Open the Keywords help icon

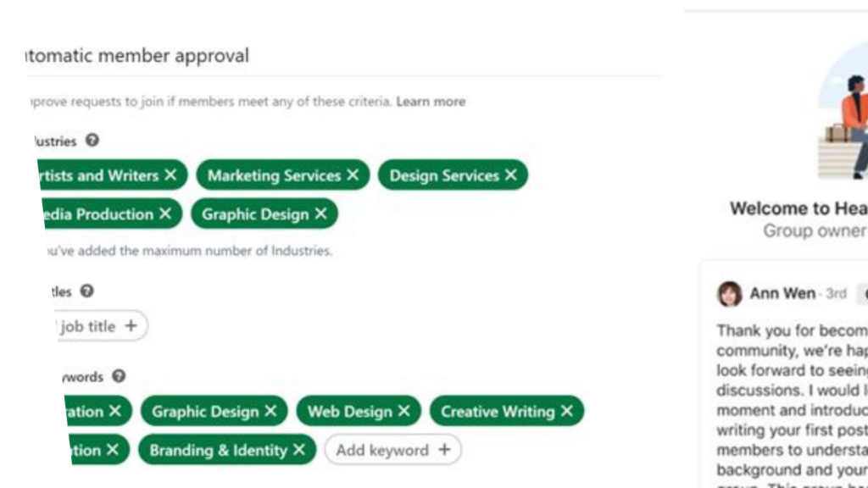click(x=119, y=376)
